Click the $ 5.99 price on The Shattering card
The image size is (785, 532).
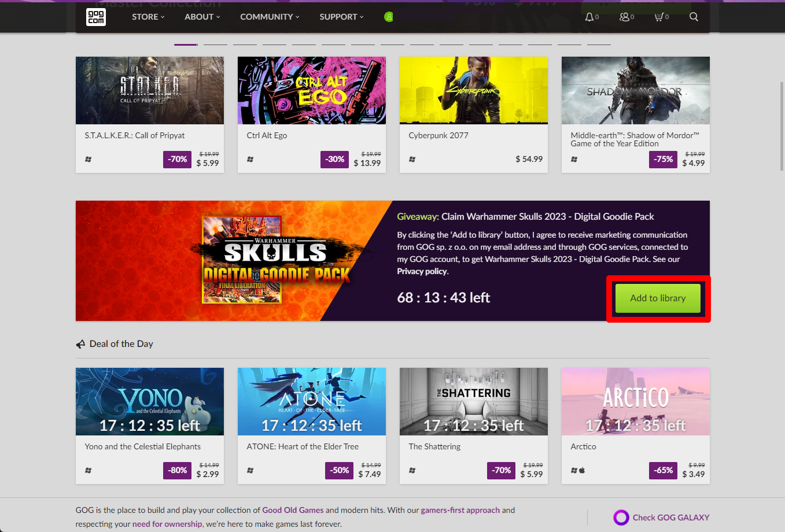pos(531,474)
